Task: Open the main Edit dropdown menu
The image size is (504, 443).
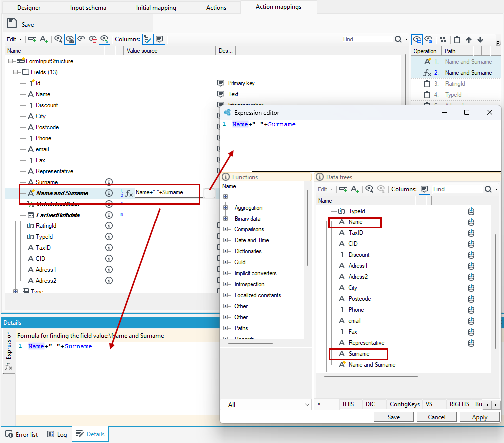Action: coord(14,39)
